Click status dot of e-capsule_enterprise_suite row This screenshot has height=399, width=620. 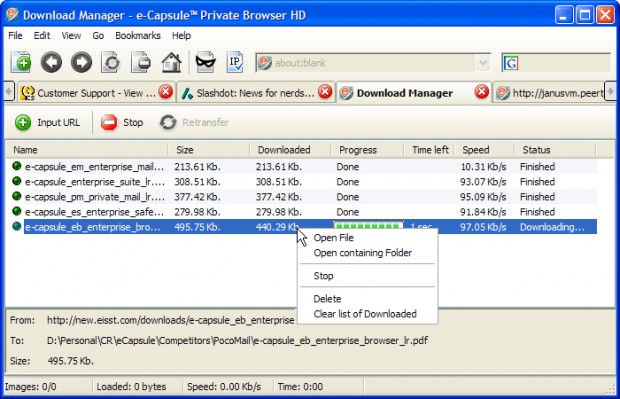17,181
